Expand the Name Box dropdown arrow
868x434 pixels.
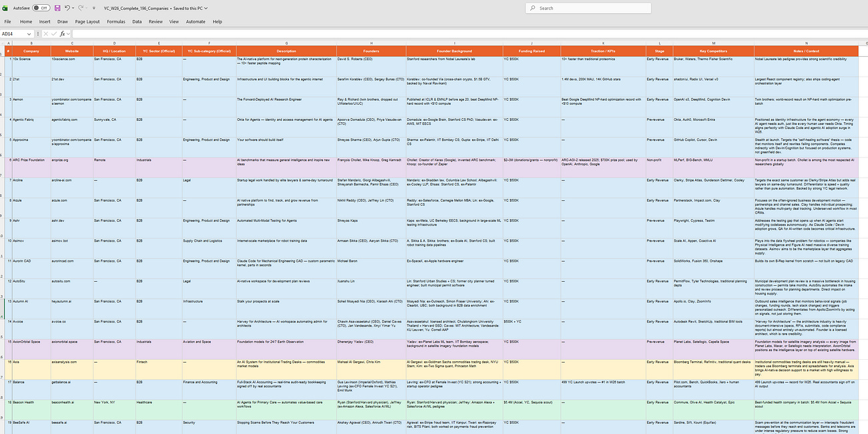[x=29, y=33]
